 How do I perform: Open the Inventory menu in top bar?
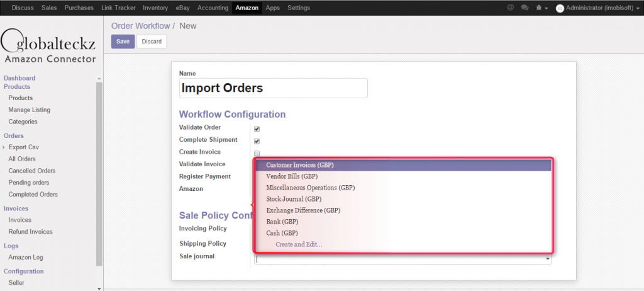[155, 8]
